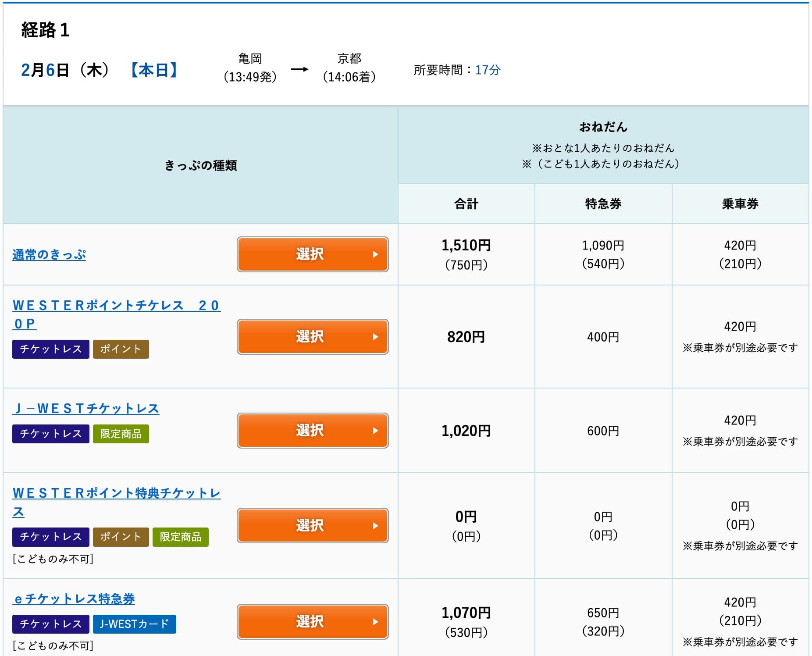Click the きっぷの種類 header
Viewport: 812px width, 656px height.
point(201,165)
